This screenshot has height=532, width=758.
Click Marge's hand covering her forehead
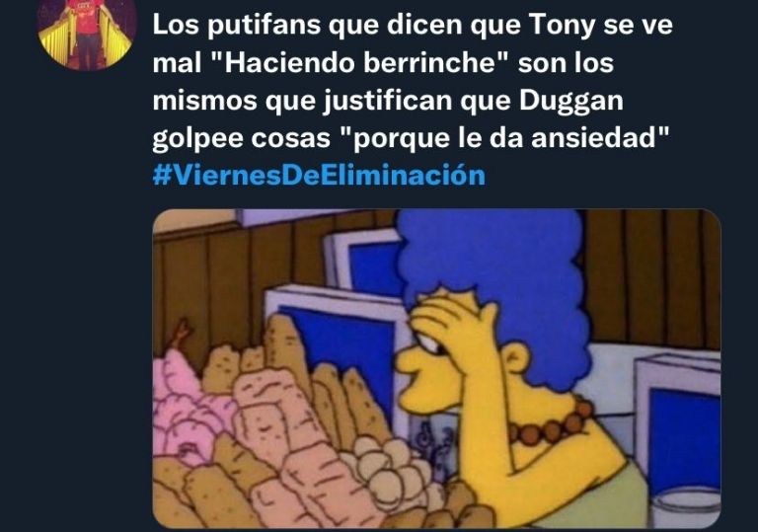point(452,322)
